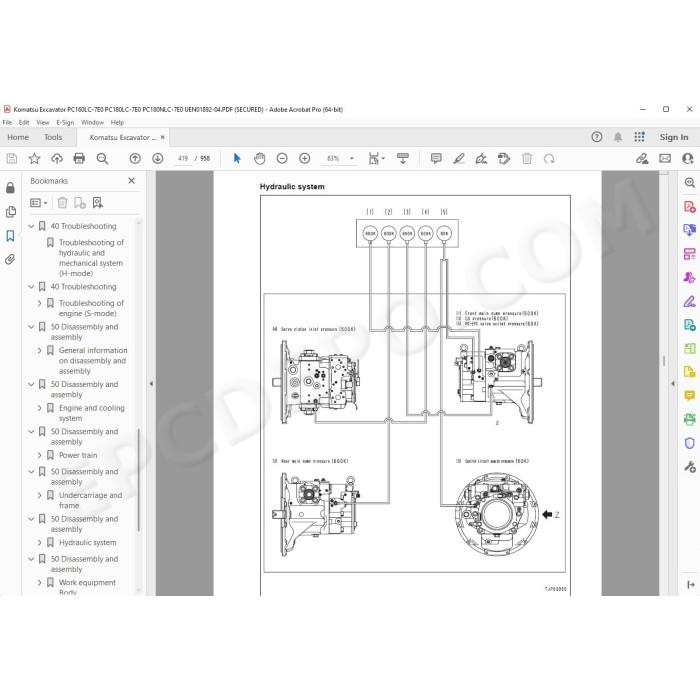Open the notifications bell
Image resolution: width=700 pixels, height=700 pixels.
tap(618, 137)
